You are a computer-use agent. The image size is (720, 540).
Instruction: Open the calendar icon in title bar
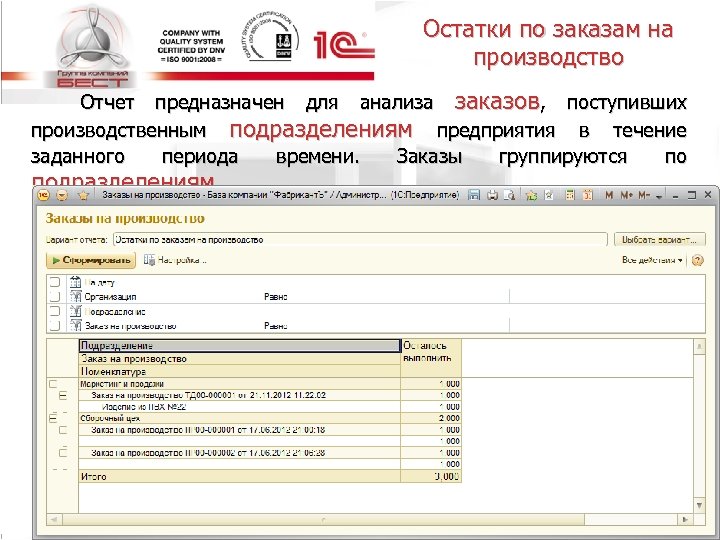pos(587,195)
